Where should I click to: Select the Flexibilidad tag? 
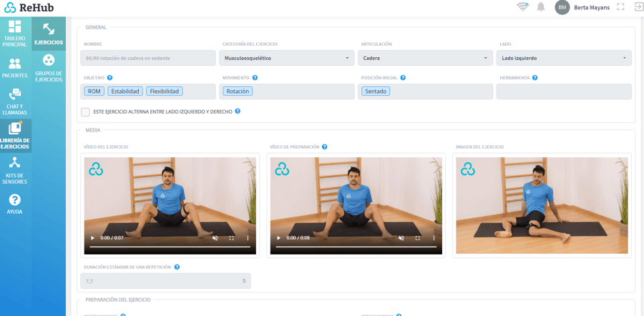pyautogui.click(x=165, y=91)
